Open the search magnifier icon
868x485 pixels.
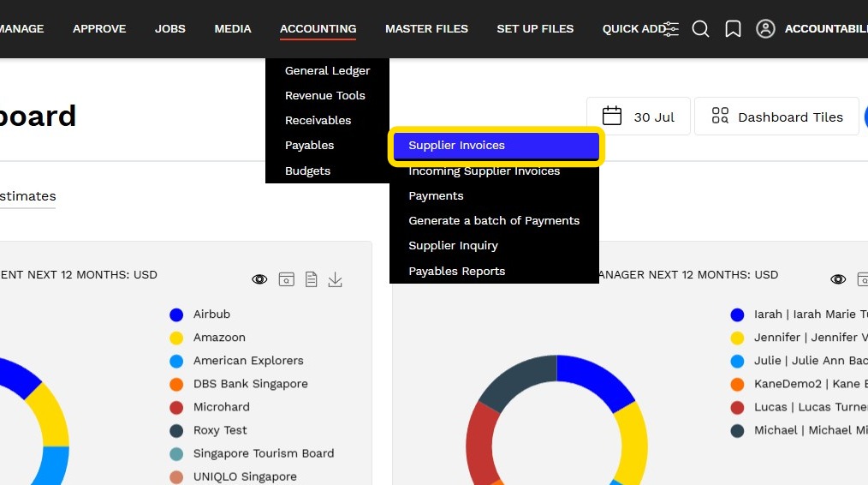[700, 29]
